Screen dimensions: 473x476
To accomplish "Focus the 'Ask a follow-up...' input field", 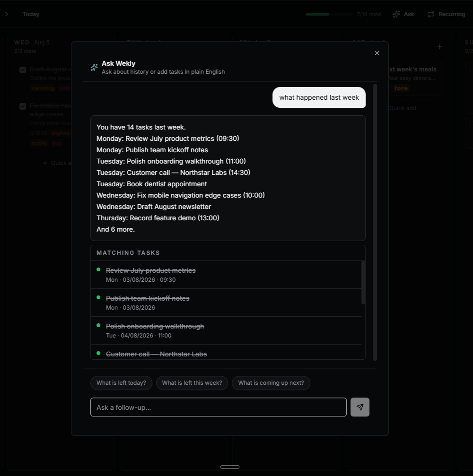I will 219,407.
